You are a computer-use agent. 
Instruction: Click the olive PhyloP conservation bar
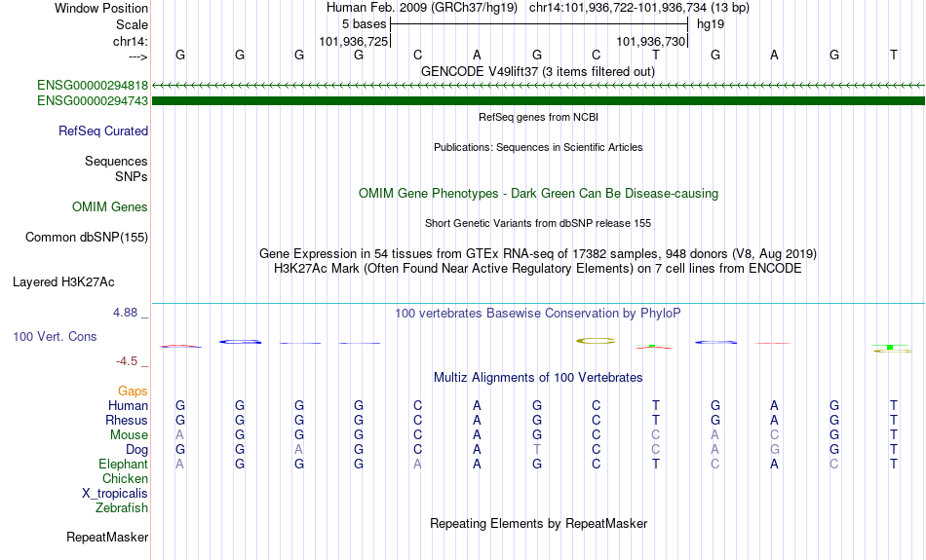point(596,341)
